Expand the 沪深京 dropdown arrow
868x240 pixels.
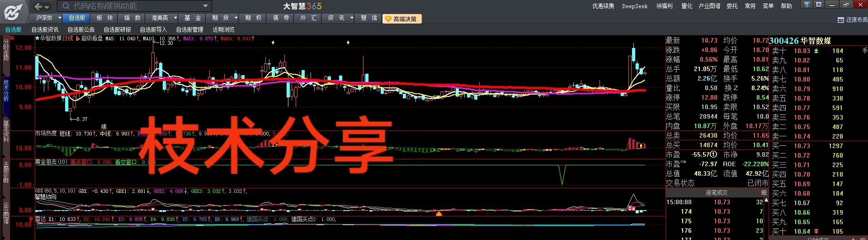pos(60,18)
